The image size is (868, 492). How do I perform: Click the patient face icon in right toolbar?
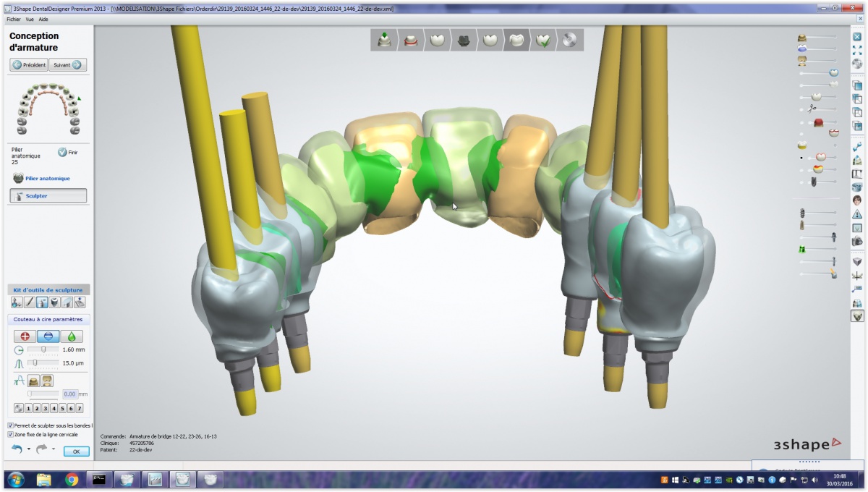(857, 200)
